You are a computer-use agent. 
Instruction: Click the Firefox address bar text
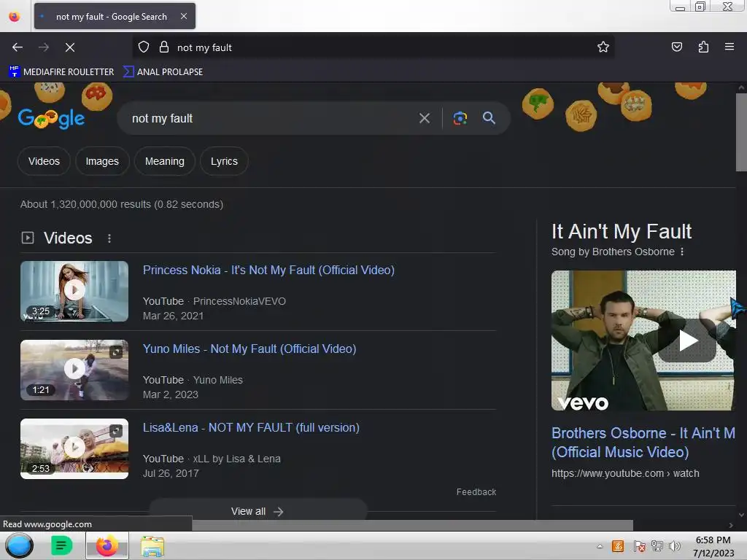(204, 47)
